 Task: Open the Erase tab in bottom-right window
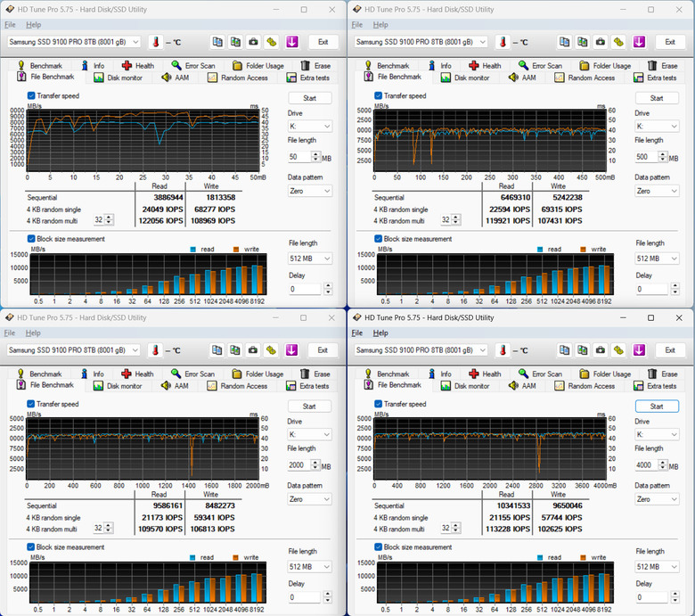click(x=663, y=374)
